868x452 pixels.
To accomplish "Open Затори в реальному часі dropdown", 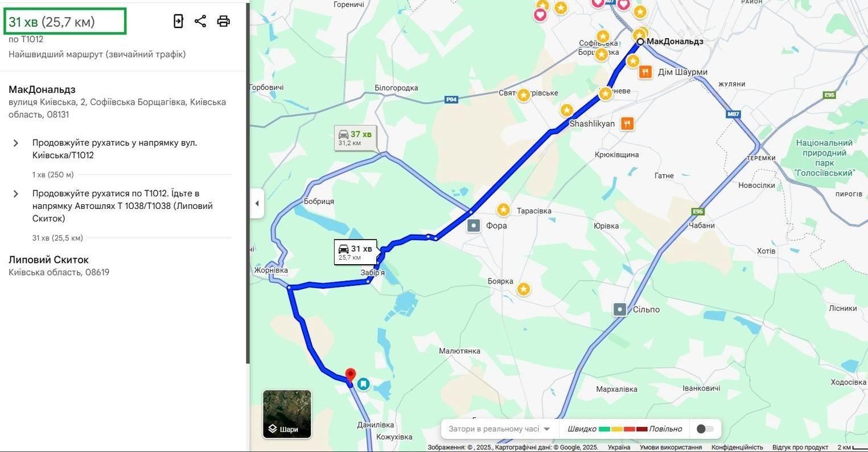I will [x=499, y=429].
